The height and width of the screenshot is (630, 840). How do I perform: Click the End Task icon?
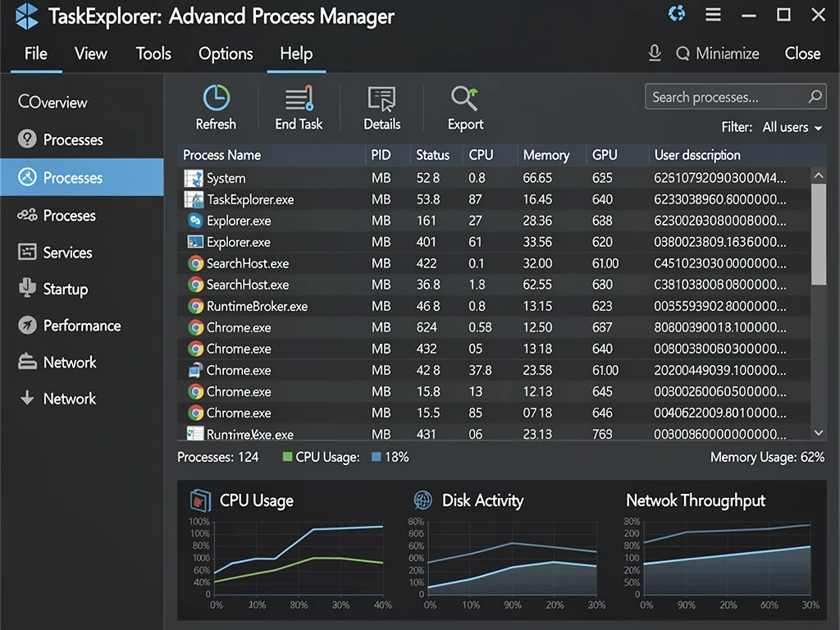pos(299,98)
